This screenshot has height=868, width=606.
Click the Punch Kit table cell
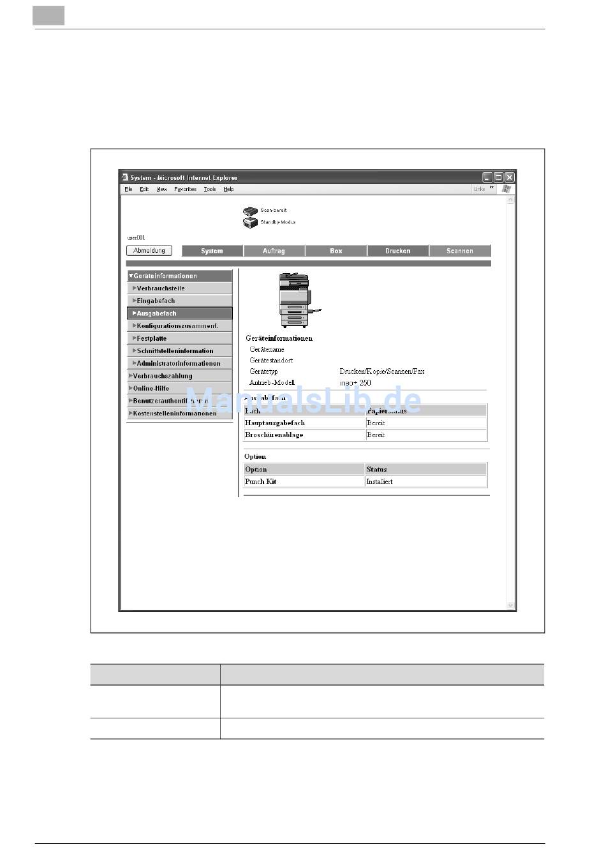tap(304, 481)
